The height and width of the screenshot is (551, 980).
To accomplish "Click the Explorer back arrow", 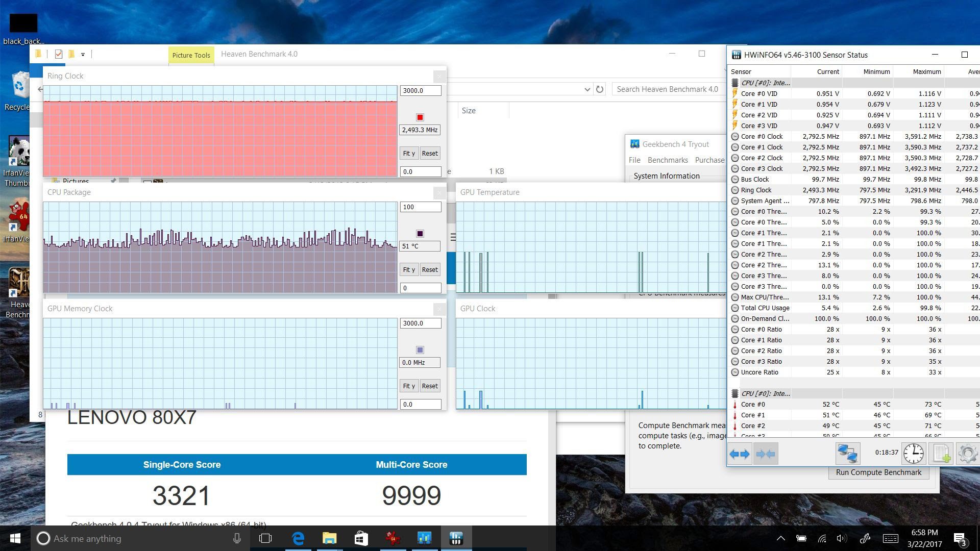I will coord(40,89).
